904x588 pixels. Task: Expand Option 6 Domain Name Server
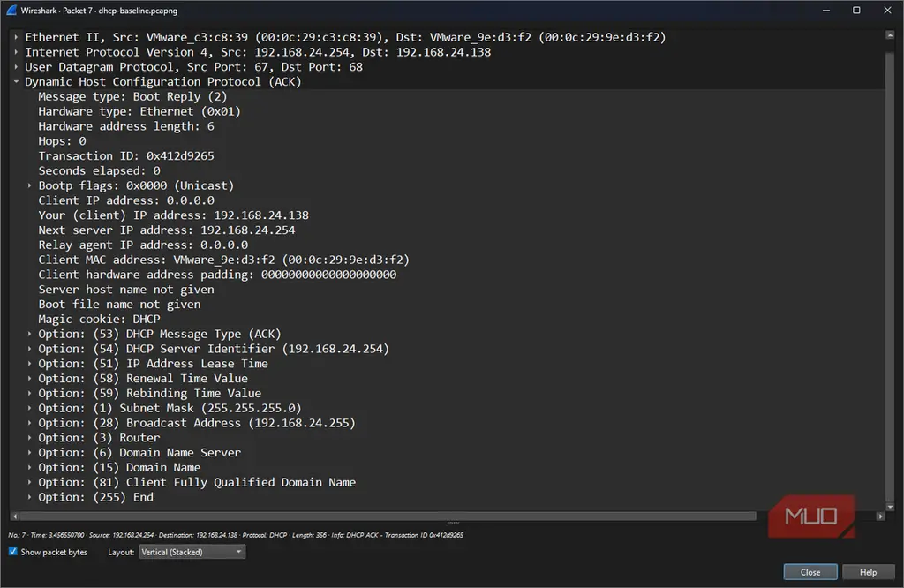(29, 453)
